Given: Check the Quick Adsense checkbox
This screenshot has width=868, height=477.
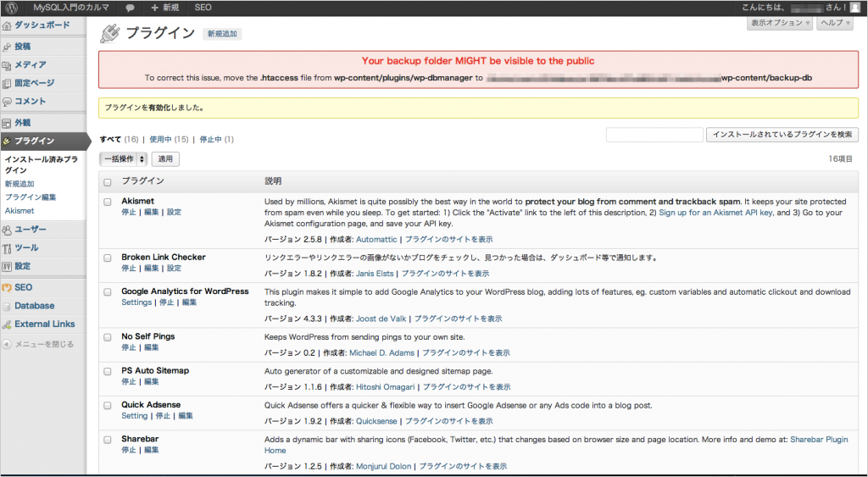Looking at the screenshot, I should click(x=108, y=406).
